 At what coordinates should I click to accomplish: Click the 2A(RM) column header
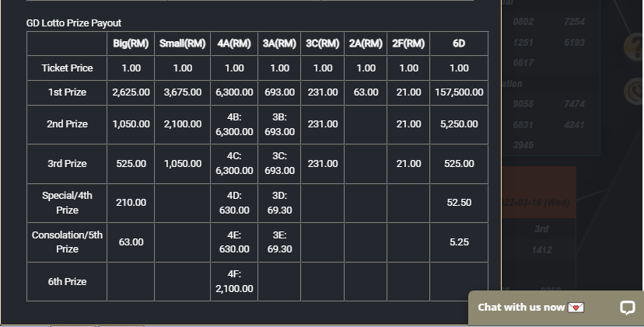(366, 43)
